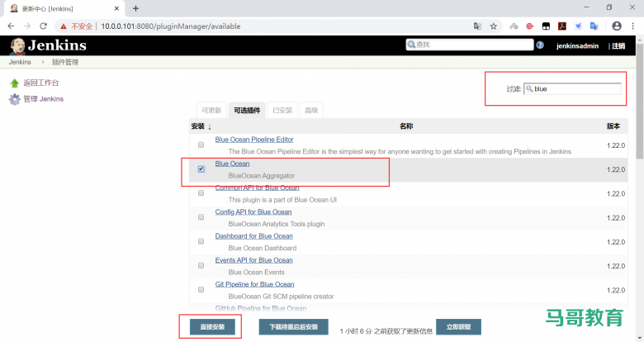This screenshot has height=342, width=644.
Task: Click the jenkinsadmin user link
Action: [577, 46]
